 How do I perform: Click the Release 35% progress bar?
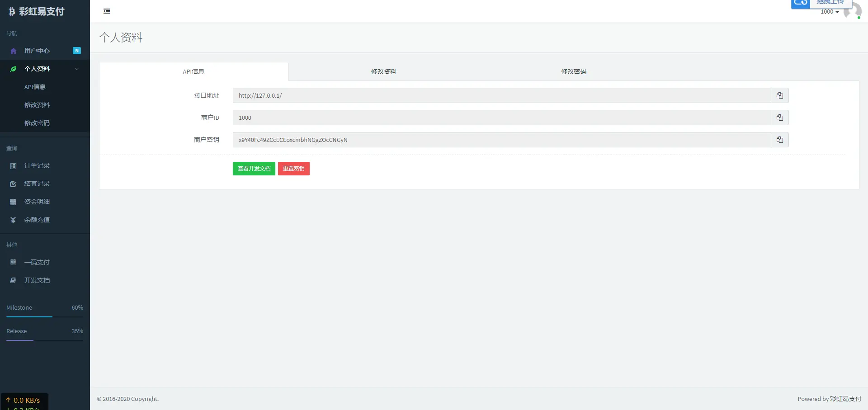click(45, 340)
